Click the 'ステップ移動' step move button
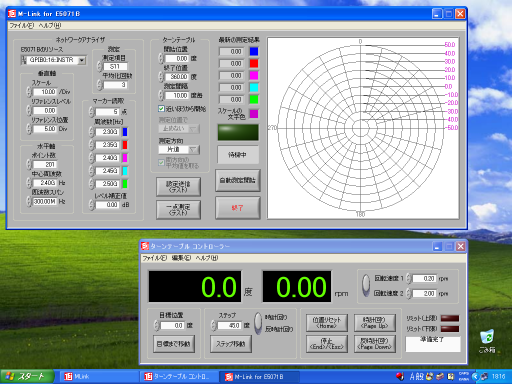 (231, 344)
